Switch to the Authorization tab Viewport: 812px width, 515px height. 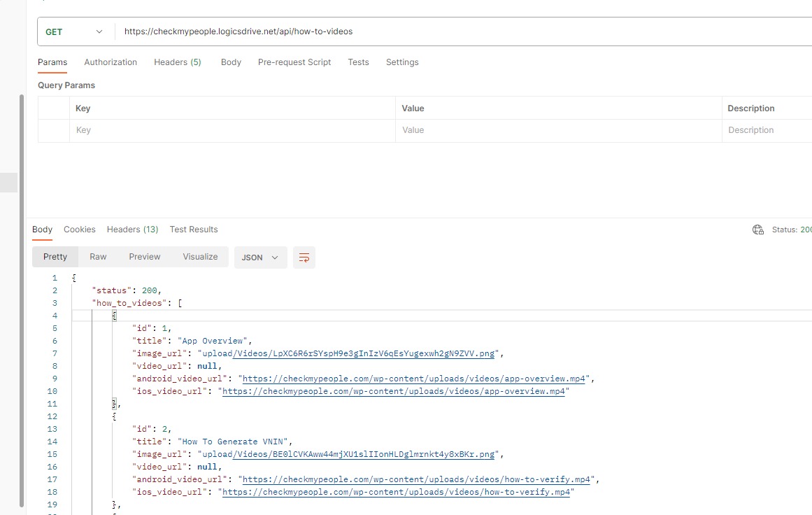111,62
